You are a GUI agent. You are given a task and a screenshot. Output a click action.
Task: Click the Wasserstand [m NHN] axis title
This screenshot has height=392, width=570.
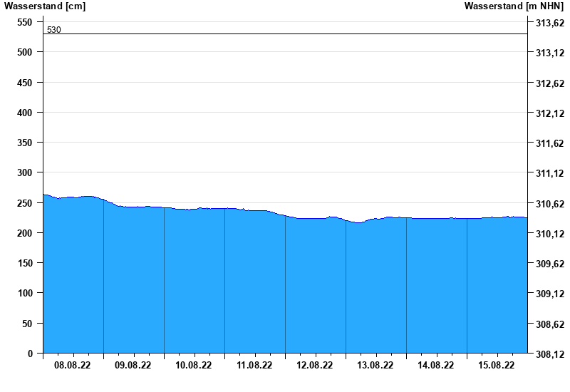(514, 6)
